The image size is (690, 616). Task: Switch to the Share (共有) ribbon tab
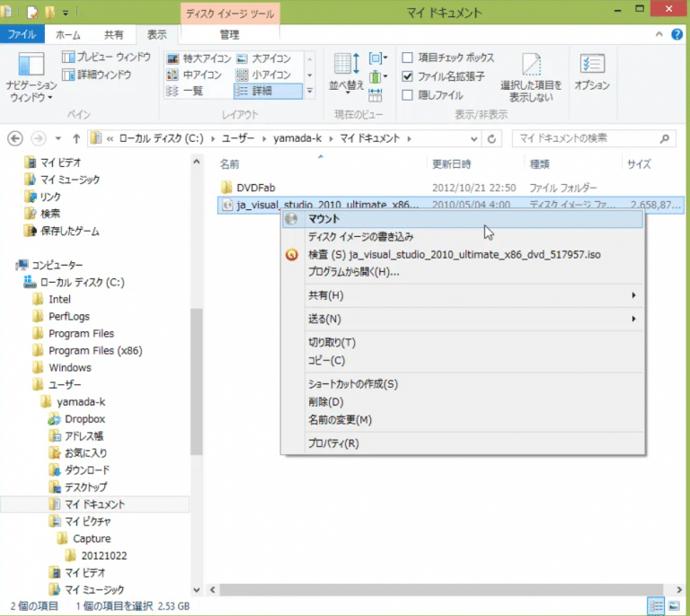click(113, 35)
